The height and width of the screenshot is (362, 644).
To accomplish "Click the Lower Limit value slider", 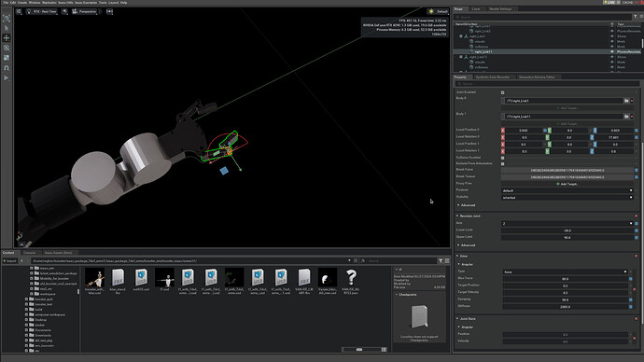I will coord(567,230).
